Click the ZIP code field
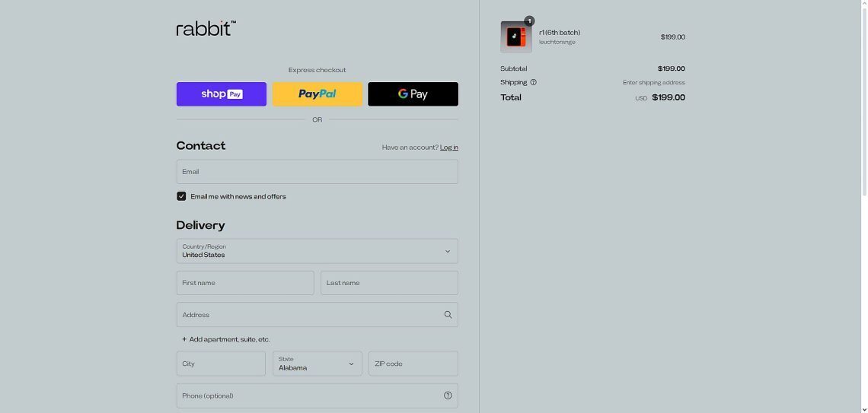The height and width of the screenshot is (413, 868). [x=413, y=364]
